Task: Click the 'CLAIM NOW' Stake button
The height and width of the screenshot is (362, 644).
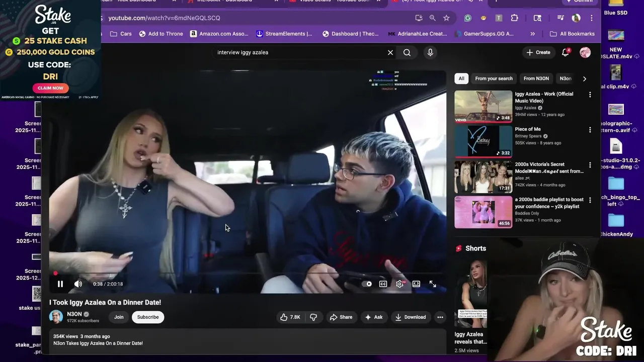Action: [50, 88]
